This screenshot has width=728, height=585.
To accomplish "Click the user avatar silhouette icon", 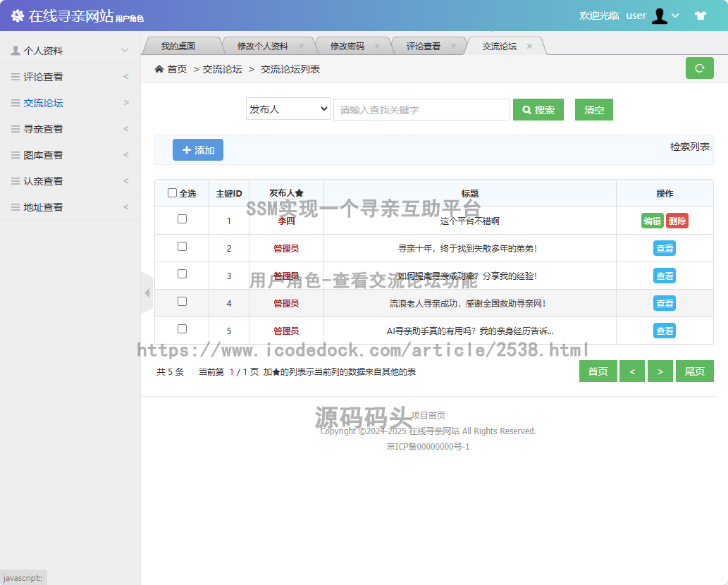I will pyautogui.click(x=659, y=16).
